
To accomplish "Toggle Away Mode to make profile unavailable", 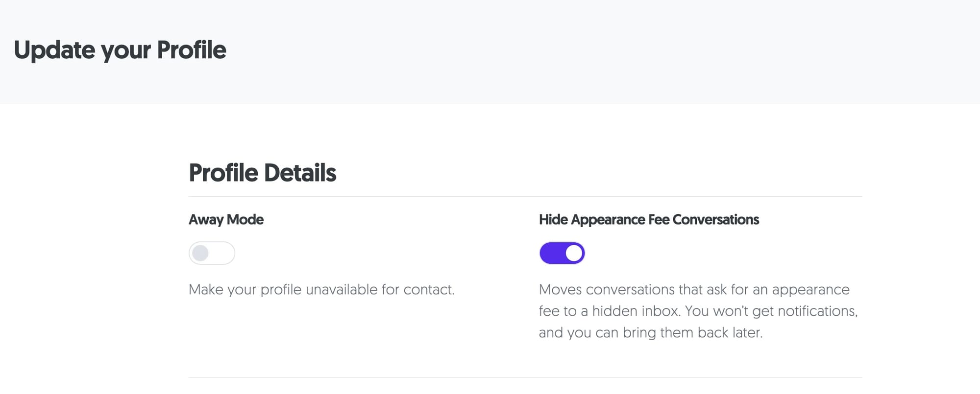I will pos(212,253).
